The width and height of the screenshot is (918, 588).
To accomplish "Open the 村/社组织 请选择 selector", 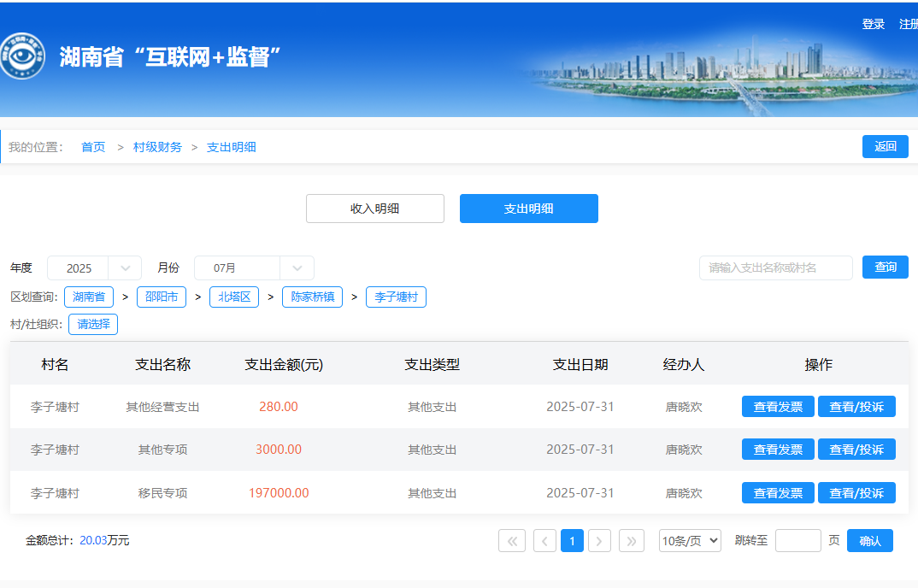I will point(93,325).
